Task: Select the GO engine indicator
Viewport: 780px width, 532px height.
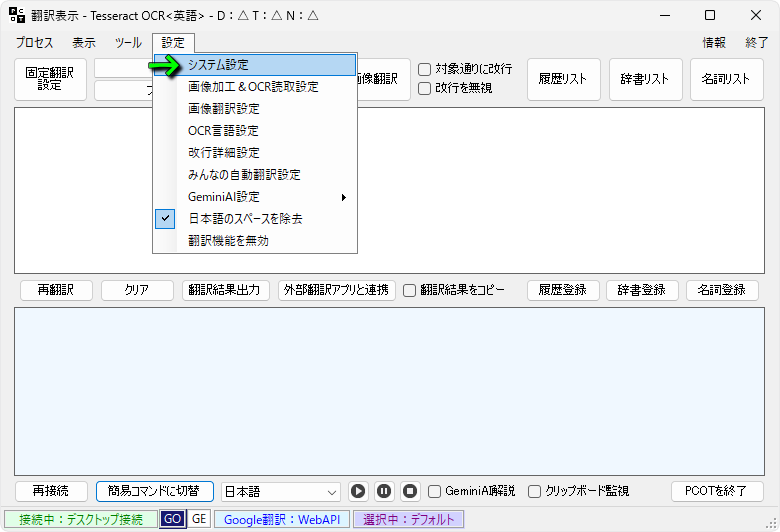Action: pos(172,519)
